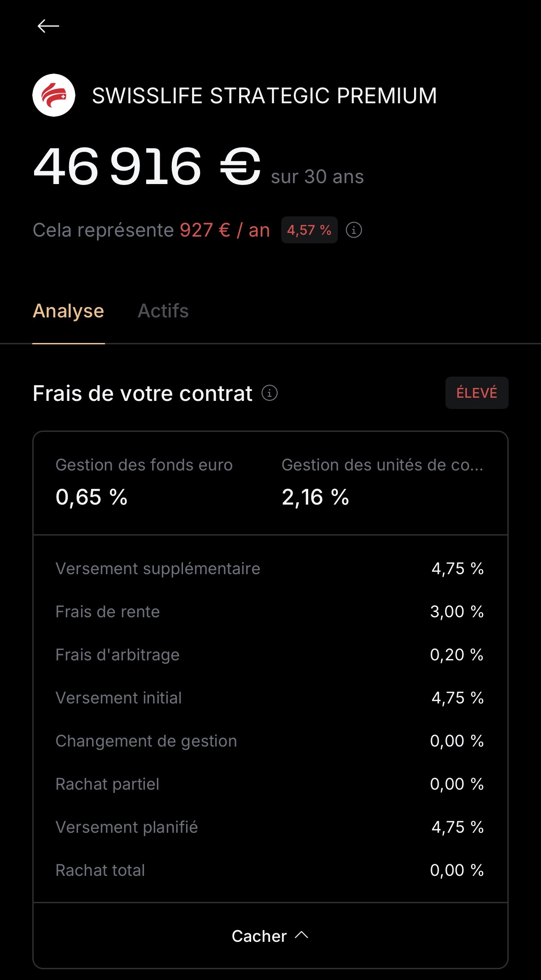The height and width of the screenshot is (980, 541).
Task: Select the Frais de rente row
Action: pyautogui.click(x=270, y=612)
